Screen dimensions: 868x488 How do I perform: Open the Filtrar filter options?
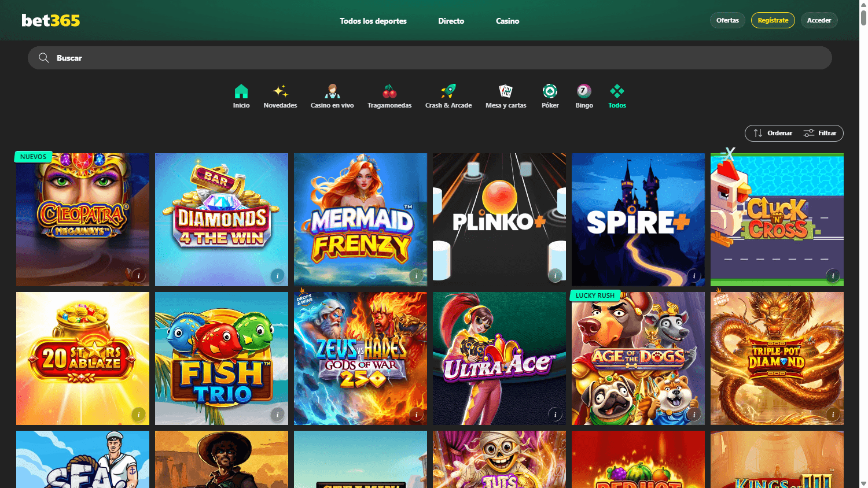click(820, 133)
